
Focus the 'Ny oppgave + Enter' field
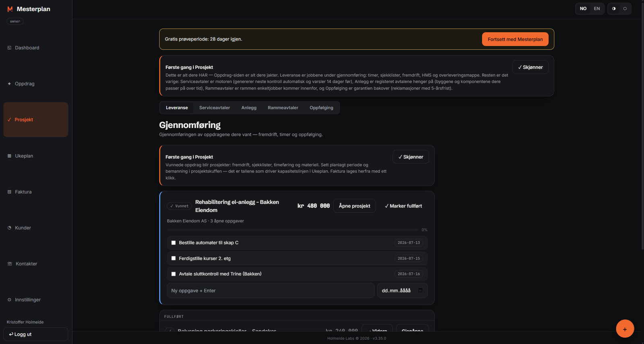pyautogui.click(x=270, y=290)
